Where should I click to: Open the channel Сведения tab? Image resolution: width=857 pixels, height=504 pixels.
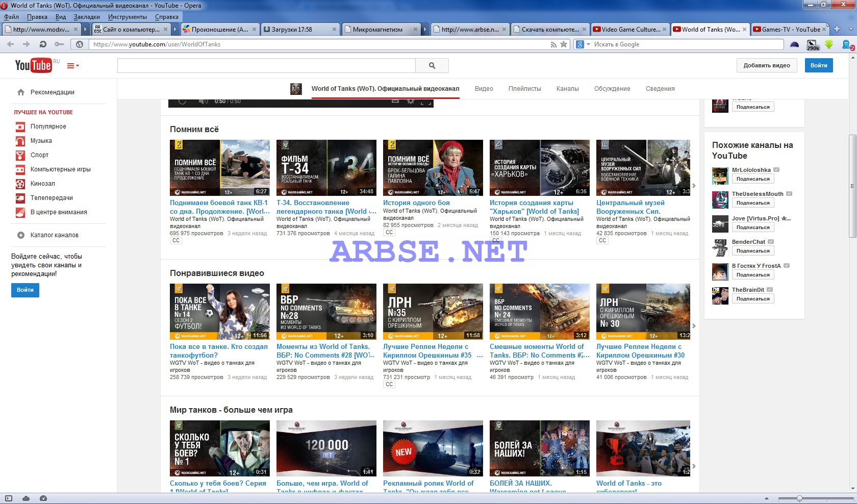(x=660, y=89)
